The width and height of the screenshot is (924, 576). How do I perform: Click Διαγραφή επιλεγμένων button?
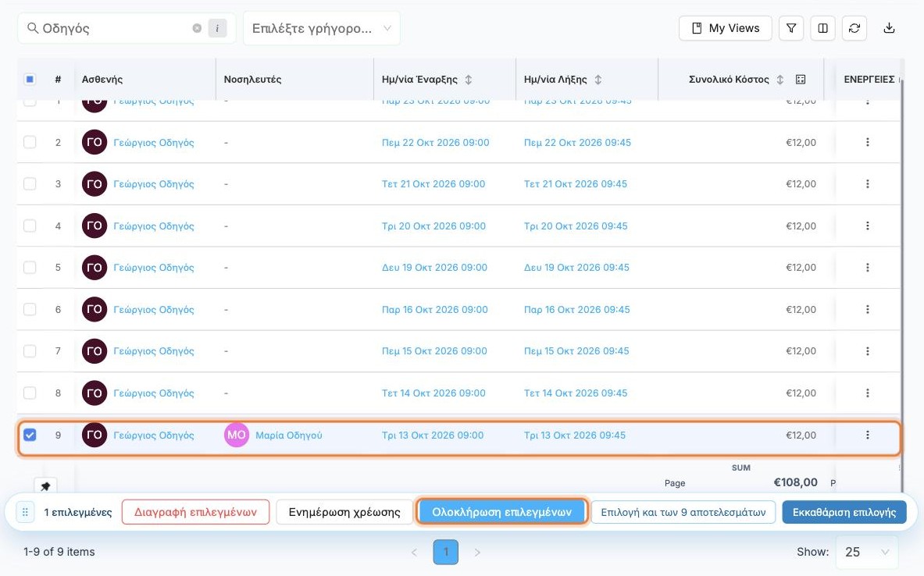195,513
